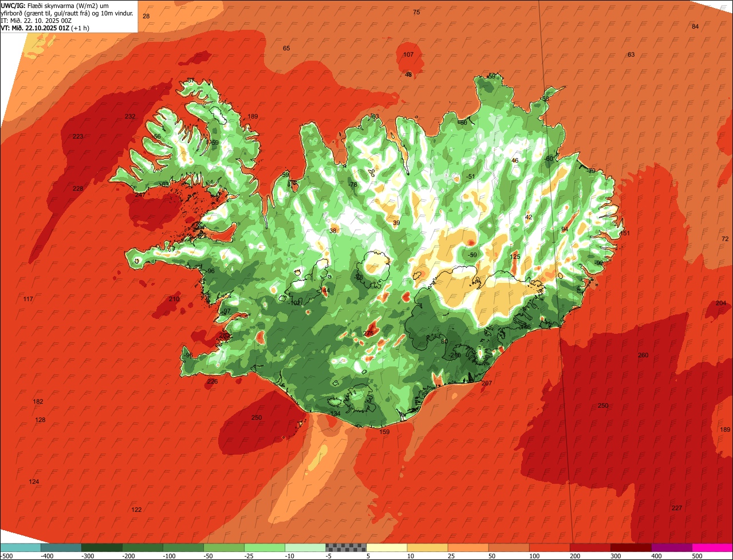Click the value 247 in the western bay
Screen dimensions: 733x560
coord(140,195)
